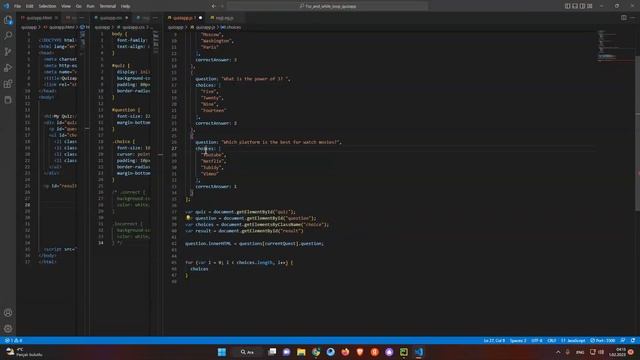Click the taskbar Search box

247,352
